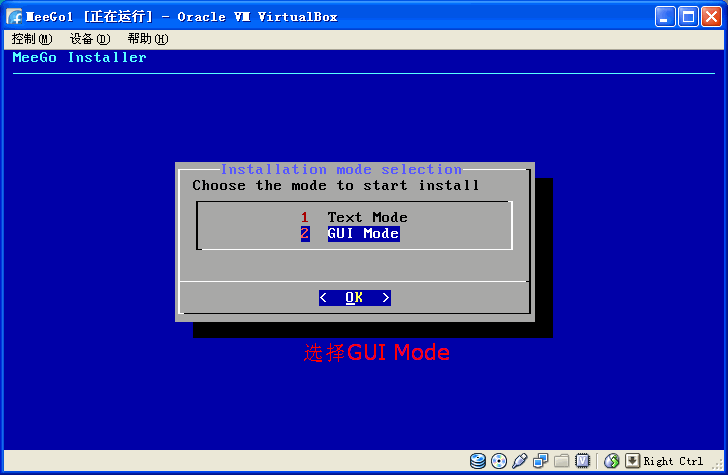Open the 帮助(H) menu

tap(148, 39)
